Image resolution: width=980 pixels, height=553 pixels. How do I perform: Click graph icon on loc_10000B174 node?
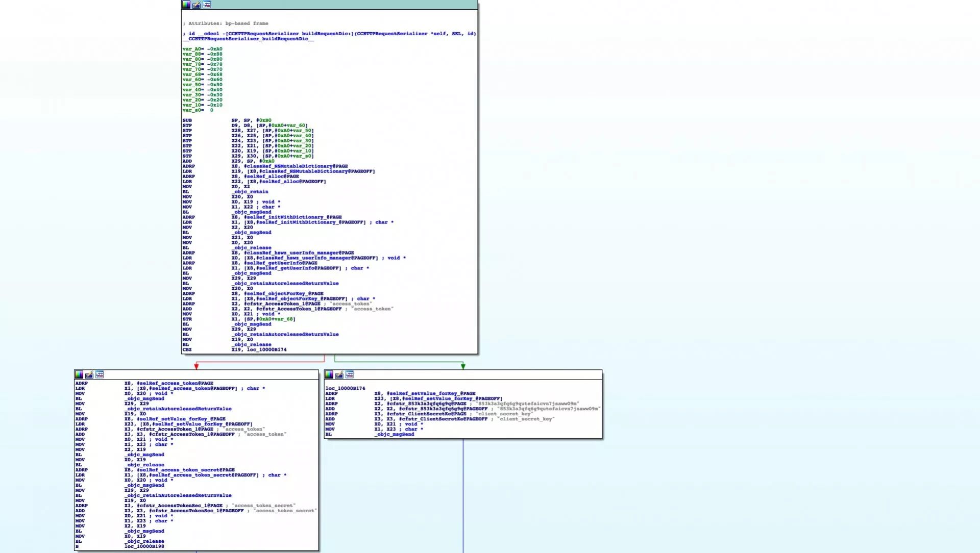[350, 374]
